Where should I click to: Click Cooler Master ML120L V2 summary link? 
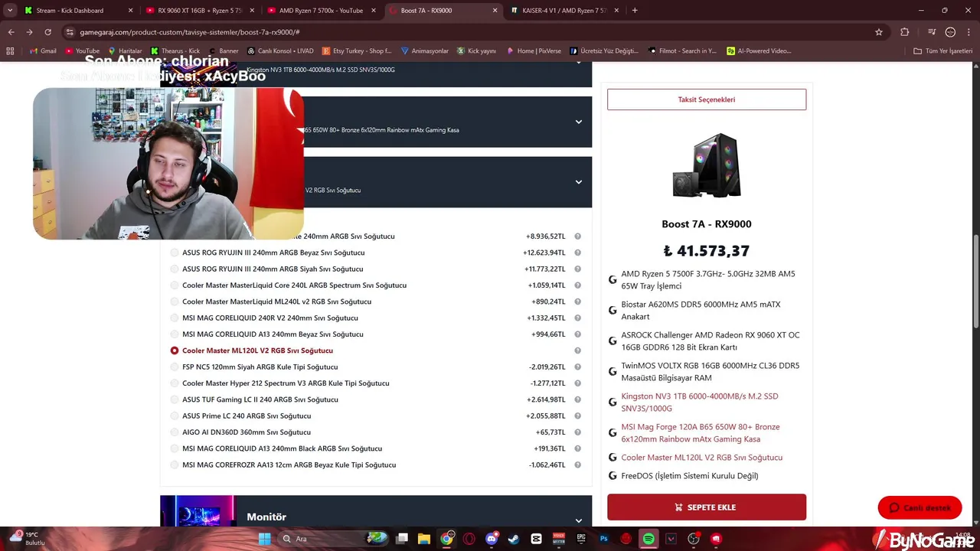click(702, 458)
